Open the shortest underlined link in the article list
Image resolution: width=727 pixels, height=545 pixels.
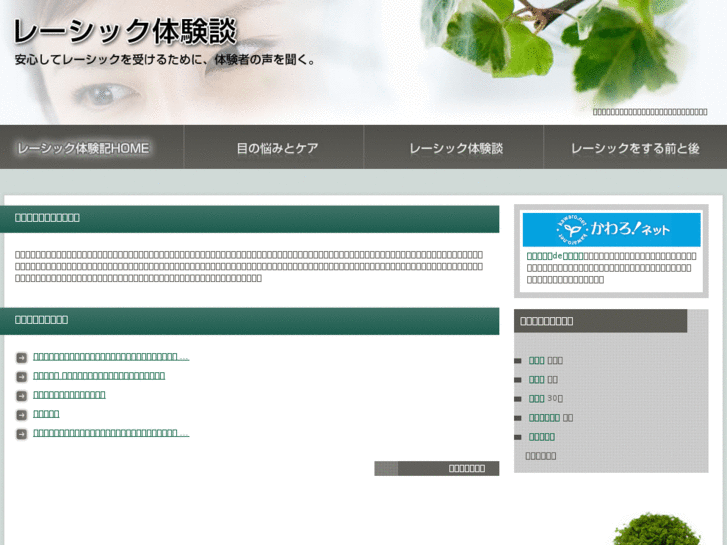(46, 414)
